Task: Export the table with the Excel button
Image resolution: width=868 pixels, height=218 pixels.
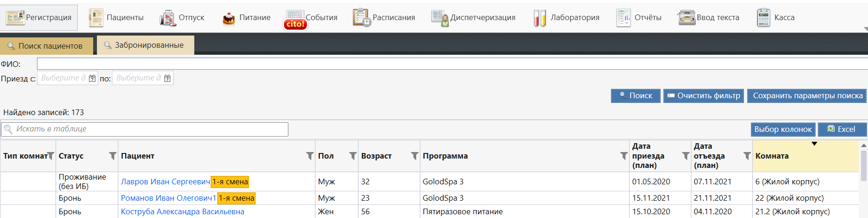Action: [841, 129]
